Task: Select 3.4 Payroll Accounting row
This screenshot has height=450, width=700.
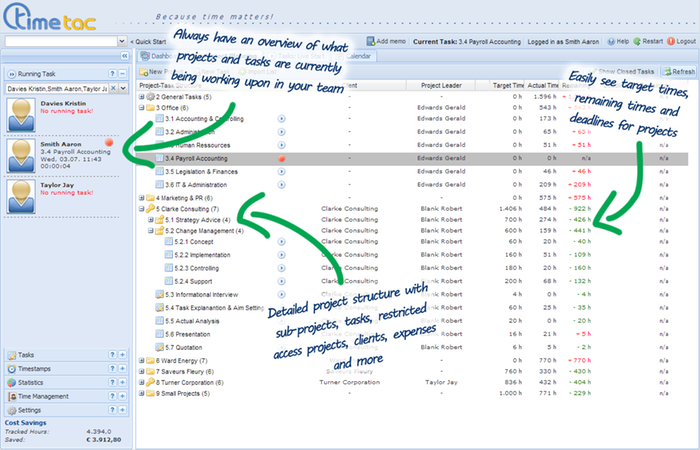Action: 412,158
